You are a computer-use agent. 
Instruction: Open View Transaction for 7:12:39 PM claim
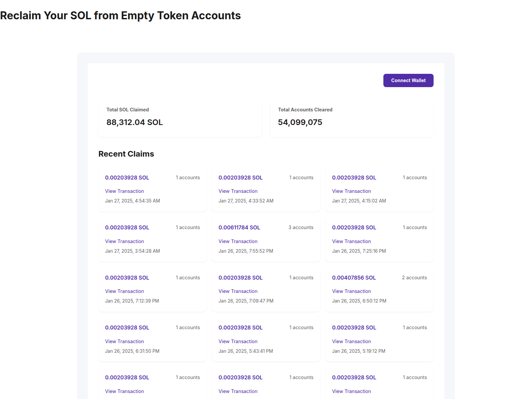[x=124, y=291]
